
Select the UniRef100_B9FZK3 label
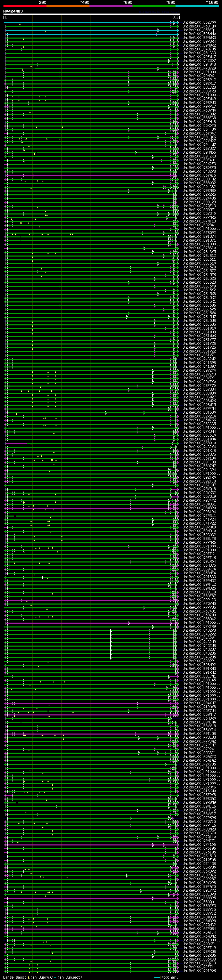(199, 156)
